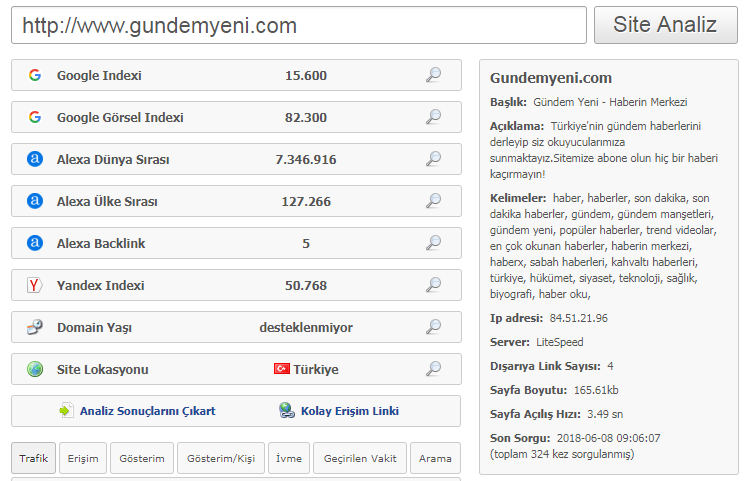Select the Trafik tab

coord(34,458)
